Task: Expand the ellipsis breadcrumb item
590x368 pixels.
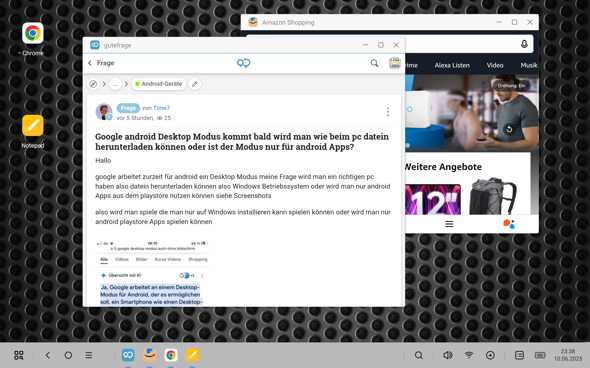Action: tap(115, 84)
